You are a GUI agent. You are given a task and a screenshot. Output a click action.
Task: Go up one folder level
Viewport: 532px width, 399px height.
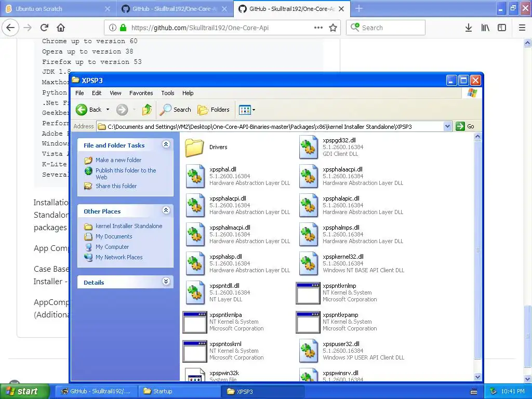pos(147,110)
